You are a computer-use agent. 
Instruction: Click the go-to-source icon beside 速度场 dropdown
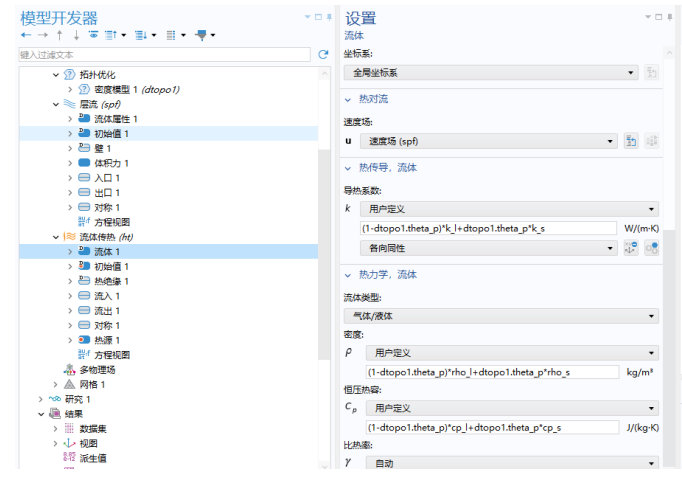pyautogui.click(x=631, y=141)
